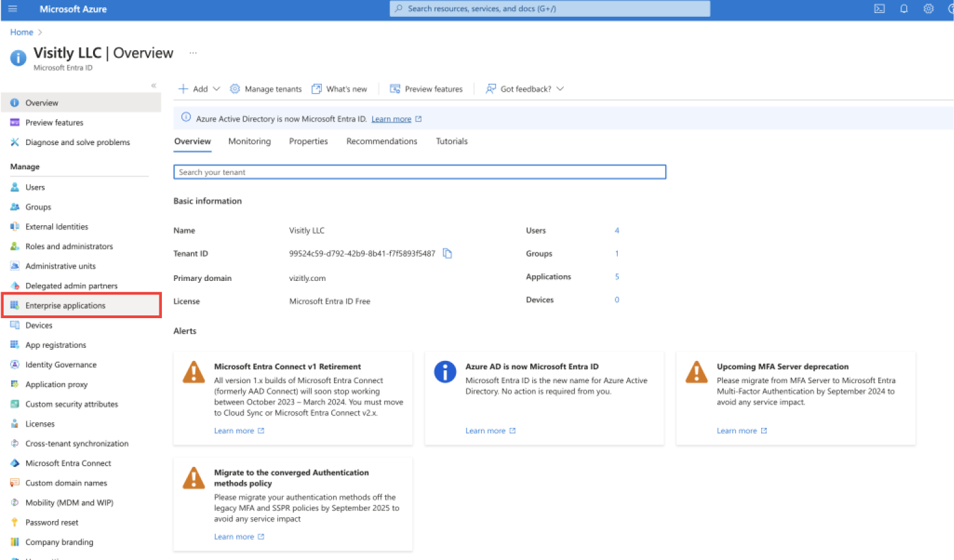Click the App registrations icon
Screen dimensions: 954x560
pyautogui.click(x=15, y=345)
